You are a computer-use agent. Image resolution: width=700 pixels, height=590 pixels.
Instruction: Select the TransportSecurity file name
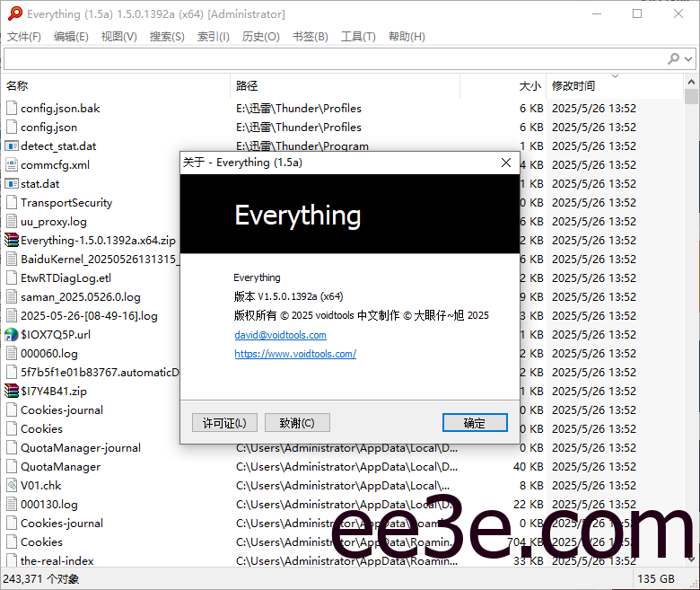click(66, 203)
